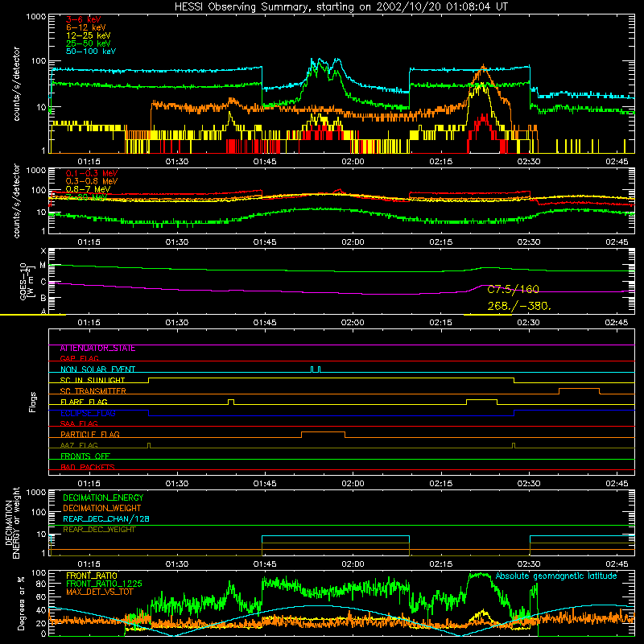
Task: Select the GAP_FLAG label
Action: tap(79, 358)
